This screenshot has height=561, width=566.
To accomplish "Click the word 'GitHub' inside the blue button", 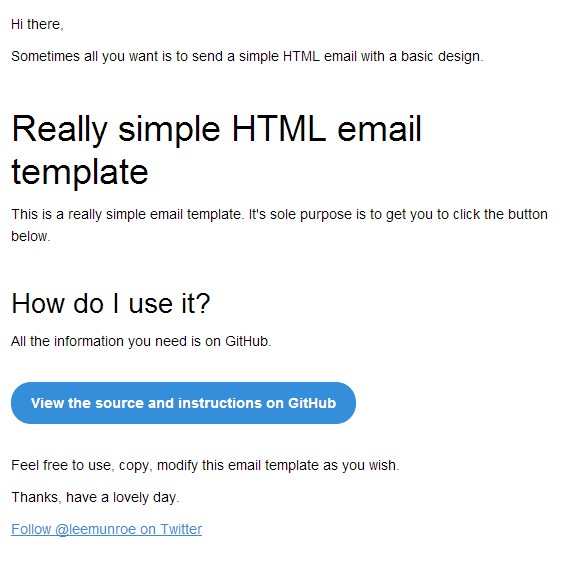I will pos(312,403).
